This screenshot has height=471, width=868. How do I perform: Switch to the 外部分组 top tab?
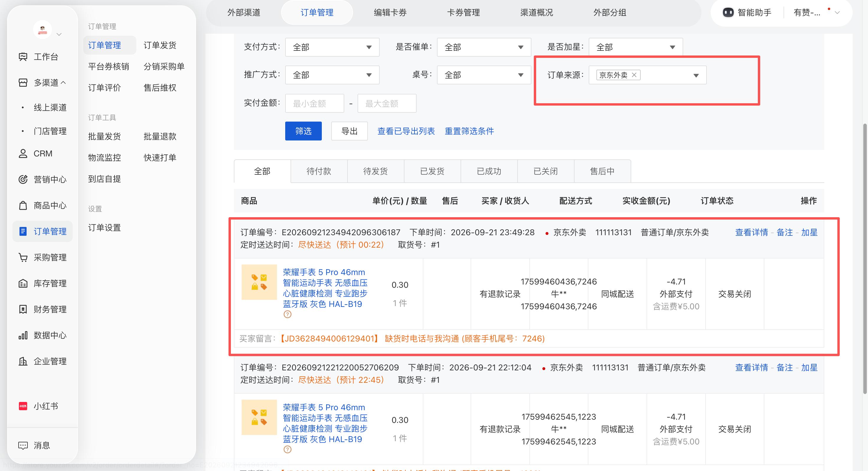610,12
